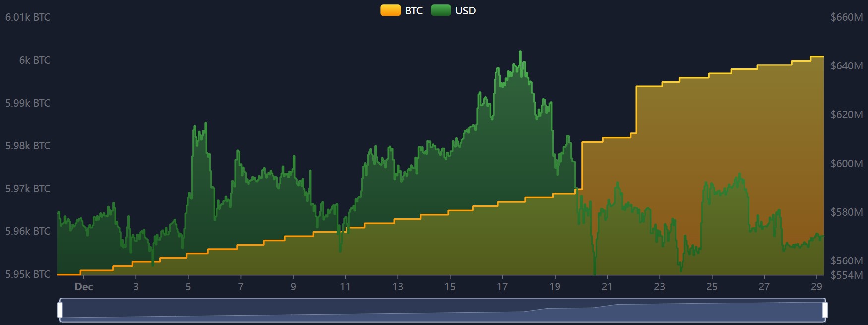Viewport: 868px width, 325px height.
Task: Click the '6.01k BTC' left axis label
Action: 28,17
